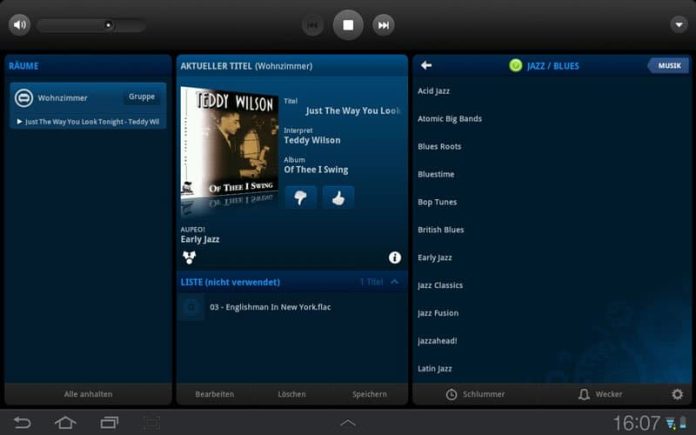
Task: Open Android recent apps icon
Action: click(109, 422)
